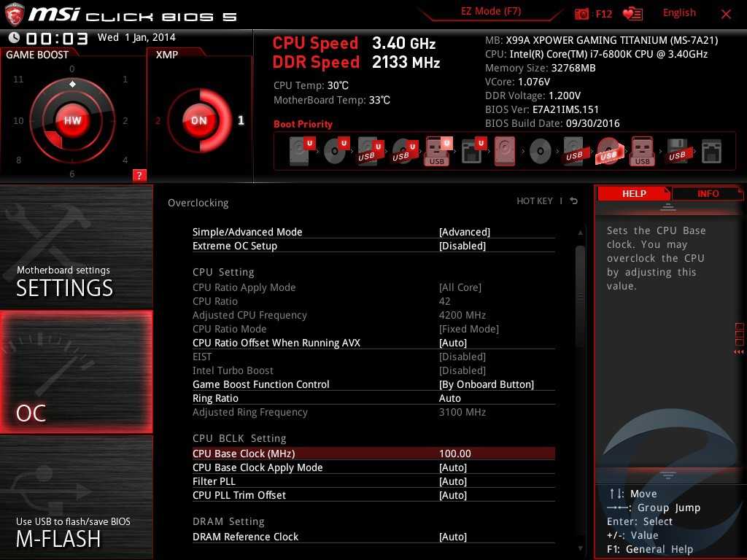Open CPU Base Clock Apply Mode options
This screenshot has width=747, height=560.
pyautogui.click(x=452, y=467)
